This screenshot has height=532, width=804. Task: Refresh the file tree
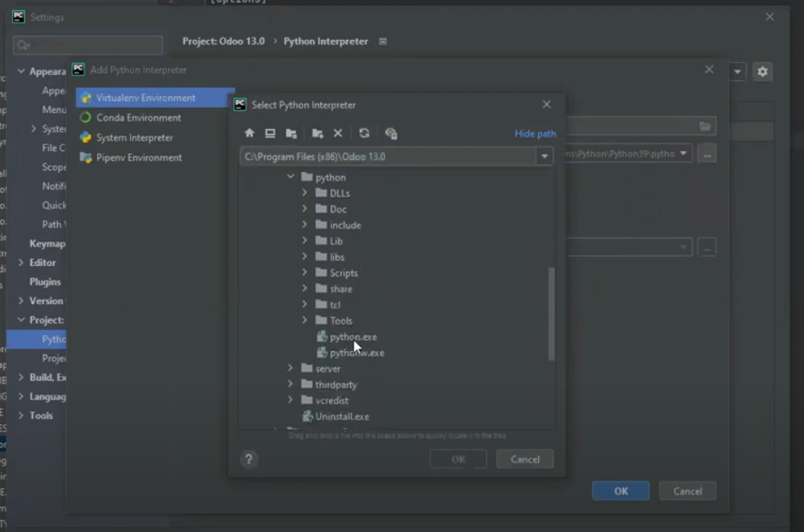(x=364, y=133)
